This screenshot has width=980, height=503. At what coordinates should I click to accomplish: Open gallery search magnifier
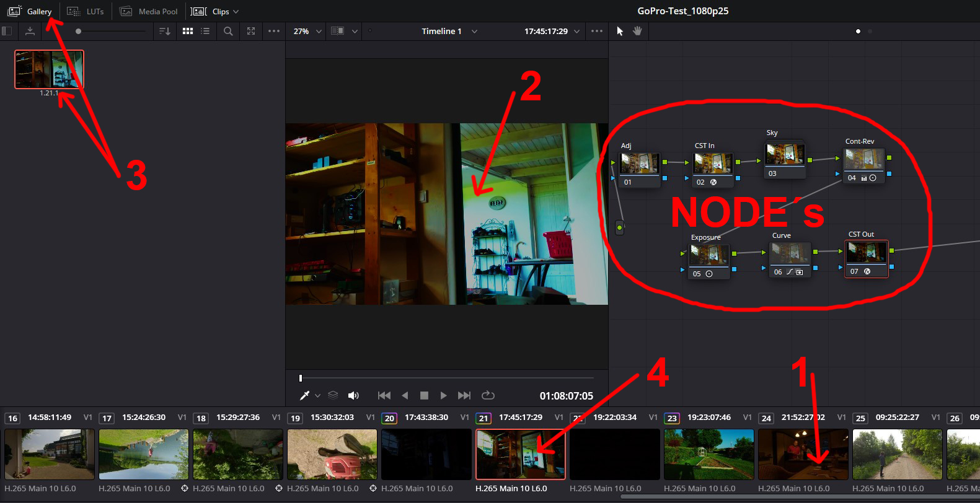228,31
